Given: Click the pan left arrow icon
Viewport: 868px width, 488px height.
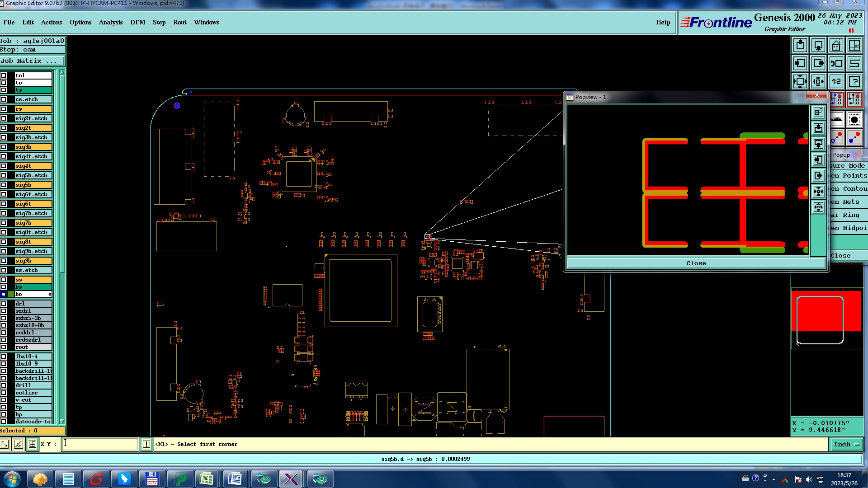Looking at the screenshot, I should [x=800, y=63].
